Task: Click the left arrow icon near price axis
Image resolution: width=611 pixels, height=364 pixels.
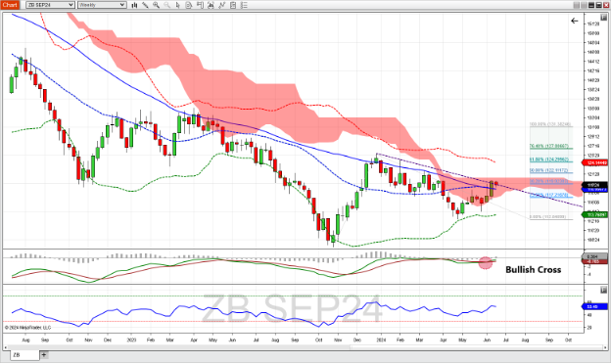Action: [575, 21]
